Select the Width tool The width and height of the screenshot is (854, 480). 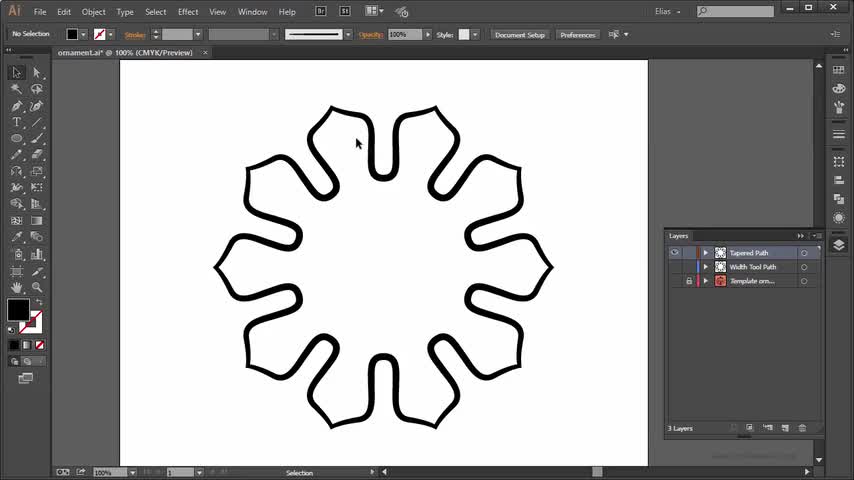[x=16, y=187]
